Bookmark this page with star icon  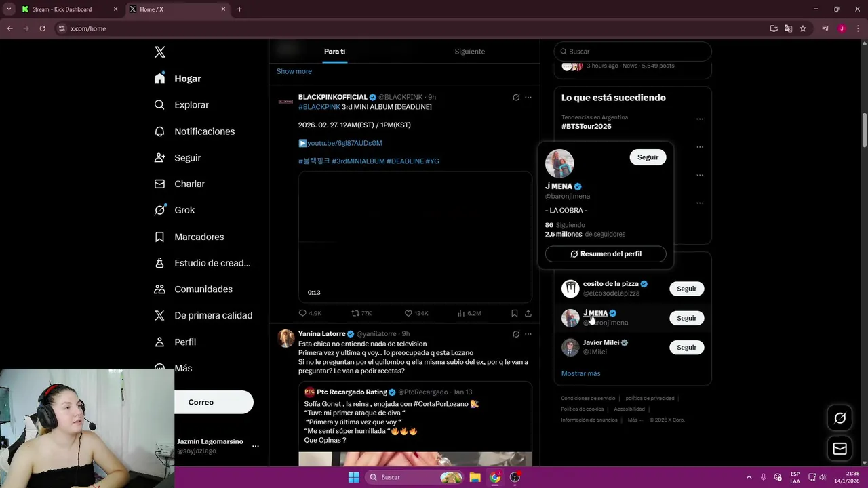(803, 28)
